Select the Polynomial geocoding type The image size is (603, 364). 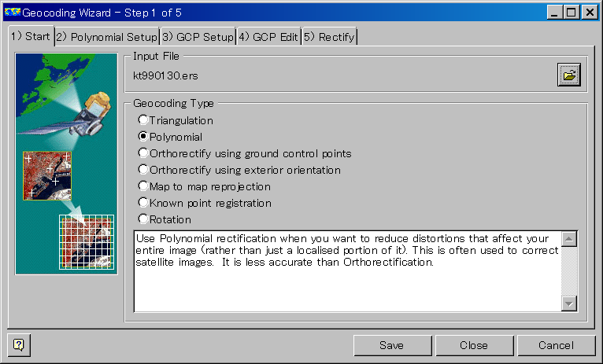click(x=143, y=137)
